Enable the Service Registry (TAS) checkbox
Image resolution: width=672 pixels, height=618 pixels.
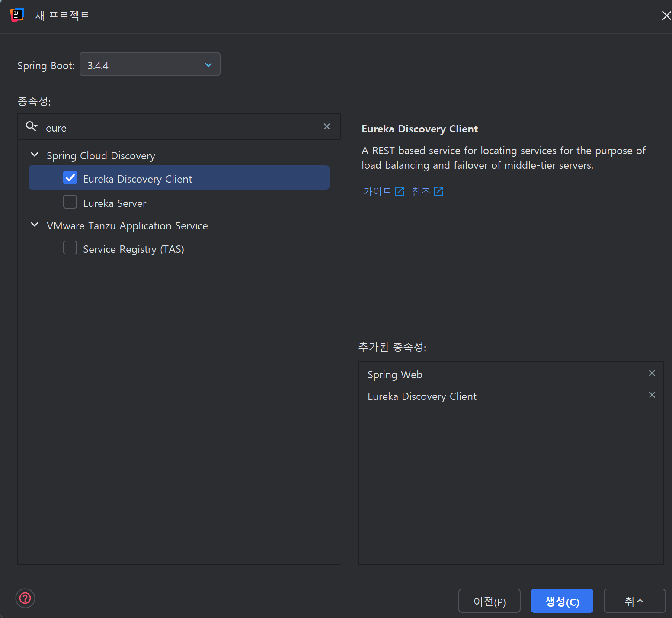click(70, 248)
